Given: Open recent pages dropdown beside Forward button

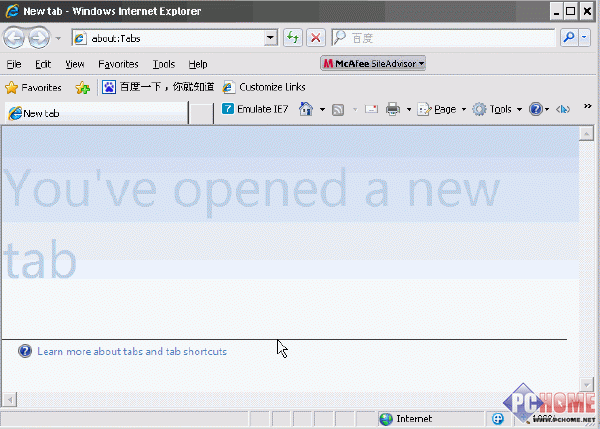Looking at the screenshot, I should click(x=58, y=38).
